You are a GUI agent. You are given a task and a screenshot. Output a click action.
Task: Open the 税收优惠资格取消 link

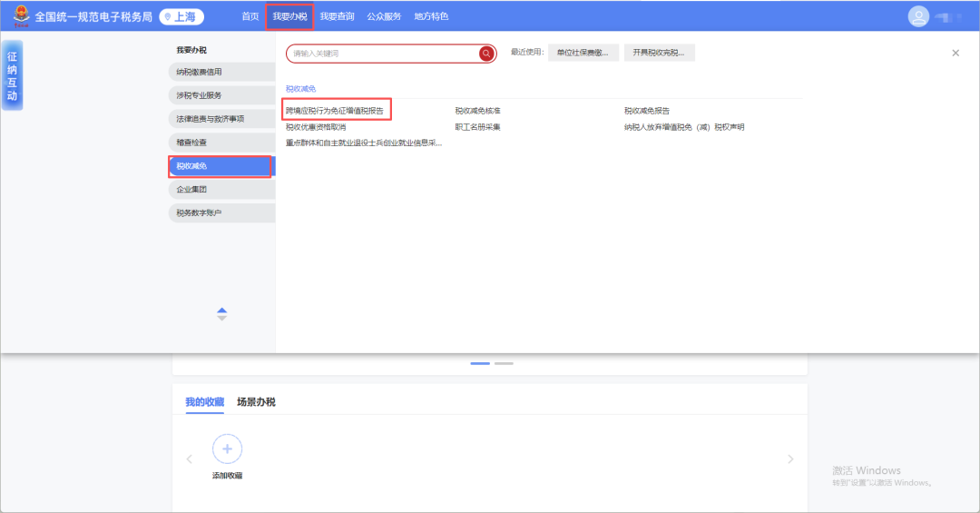[316, 127]
